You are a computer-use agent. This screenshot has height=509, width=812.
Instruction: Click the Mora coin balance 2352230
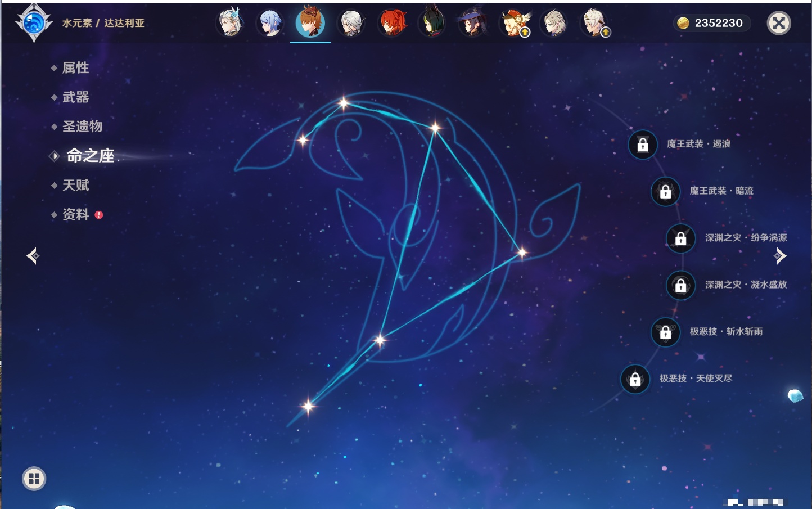click(711, 23)
